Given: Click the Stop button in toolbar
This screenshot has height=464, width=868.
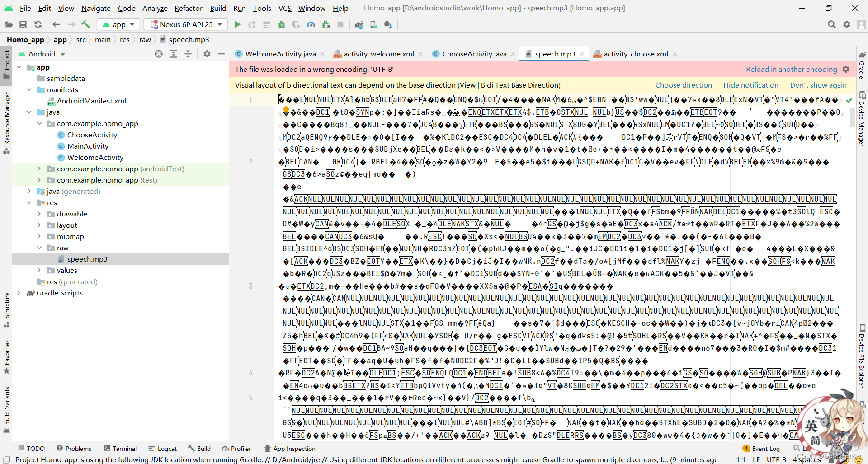Looking at the screenshot, I should click(x=340, y=24).
